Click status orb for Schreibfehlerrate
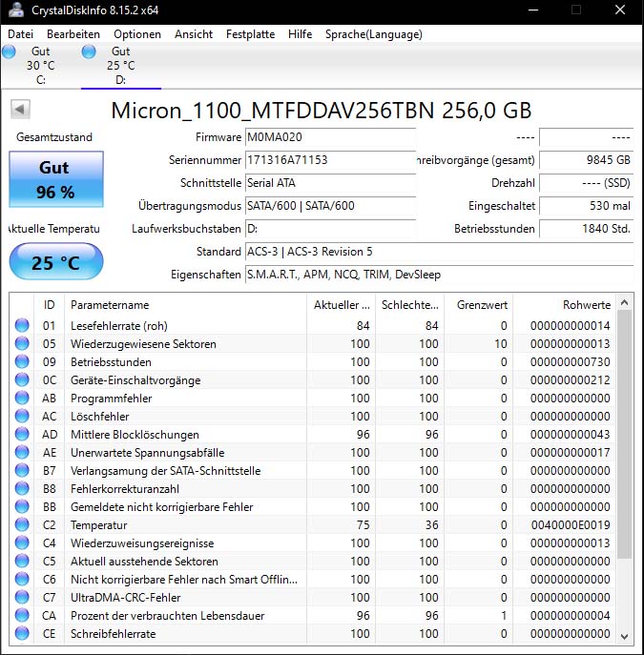 click(22, 633)
